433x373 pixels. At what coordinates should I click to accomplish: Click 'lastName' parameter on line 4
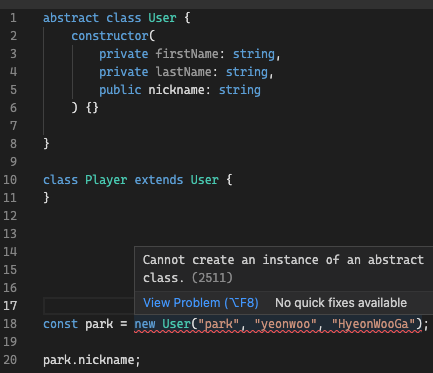click(184, 72)
